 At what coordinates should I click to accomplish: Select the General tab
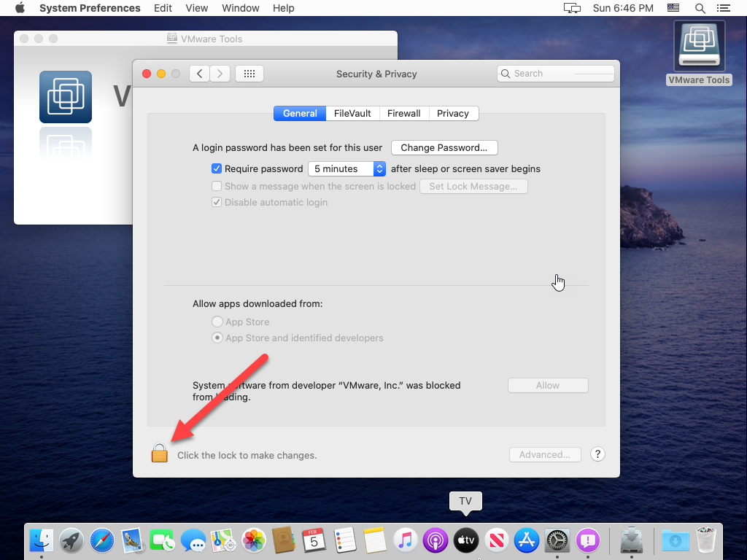pyautogui.click(x=300, y=113)
